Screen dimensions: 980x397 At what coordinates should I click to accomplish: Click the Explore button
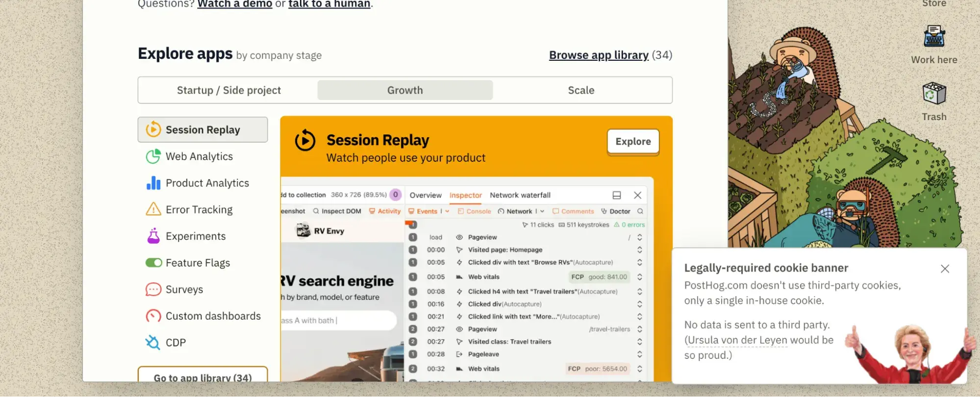[633, 142]
